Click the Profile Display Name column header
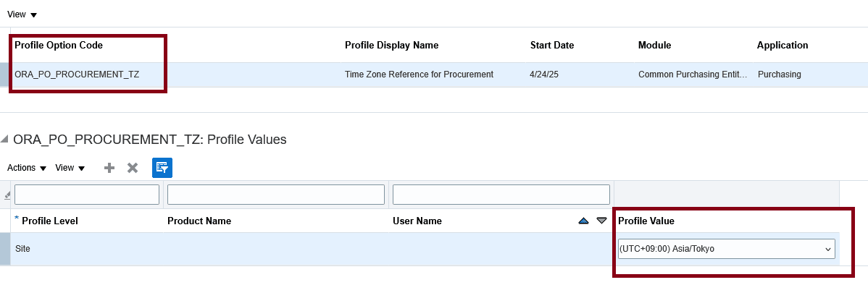The height and width of the screenshot is (285, 868). (391, 46)
